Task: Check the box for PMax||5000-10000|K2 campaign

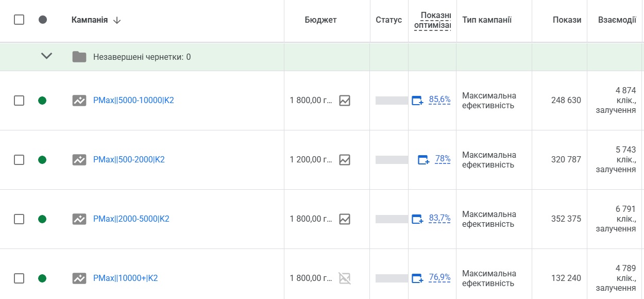Action: point(19,101)
